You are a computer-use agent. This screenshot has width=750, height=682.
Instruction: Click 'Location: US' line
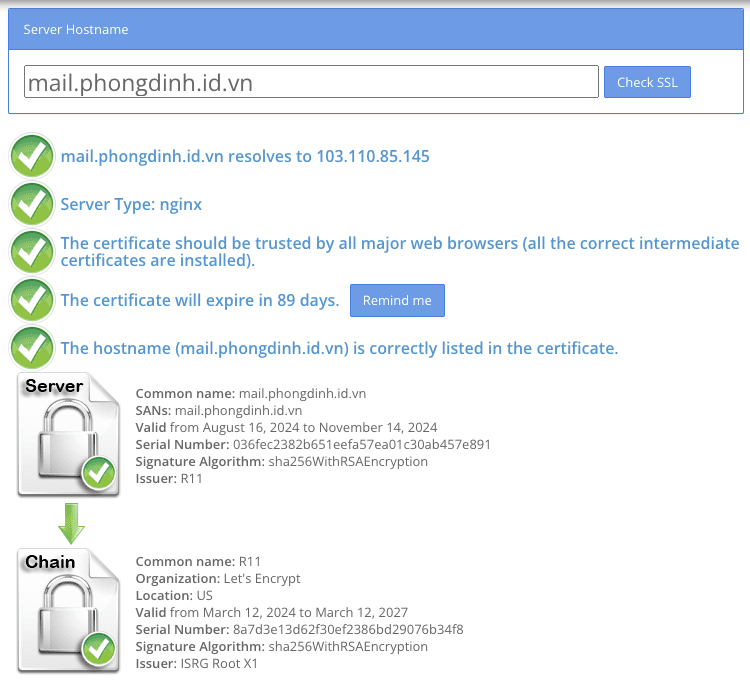pyautogui.click(x=174, y=595)
